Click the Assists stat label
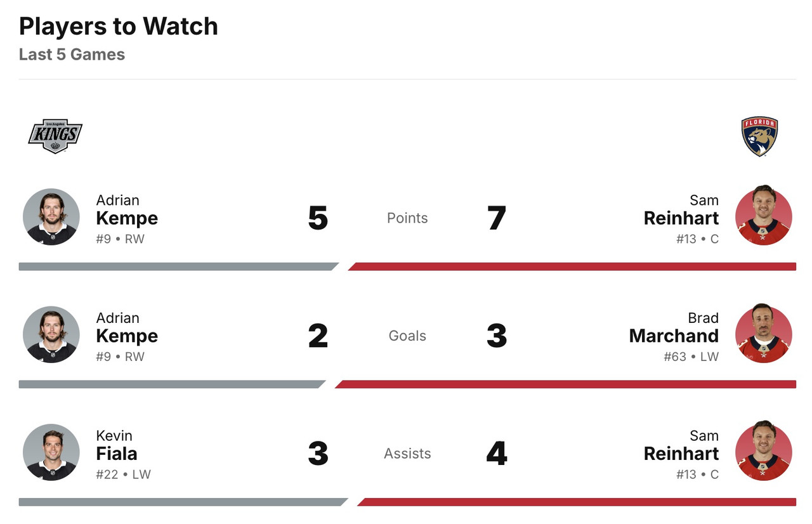812x524 pixels. (x=407, y=454)
